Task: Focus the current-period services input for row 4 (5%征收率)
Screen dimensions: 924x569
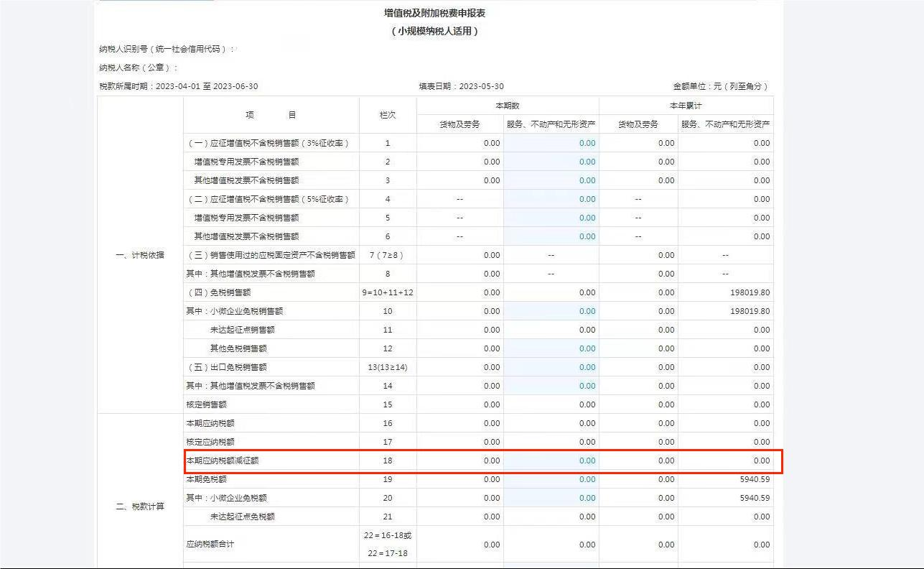Action: (x=551, y=199)
